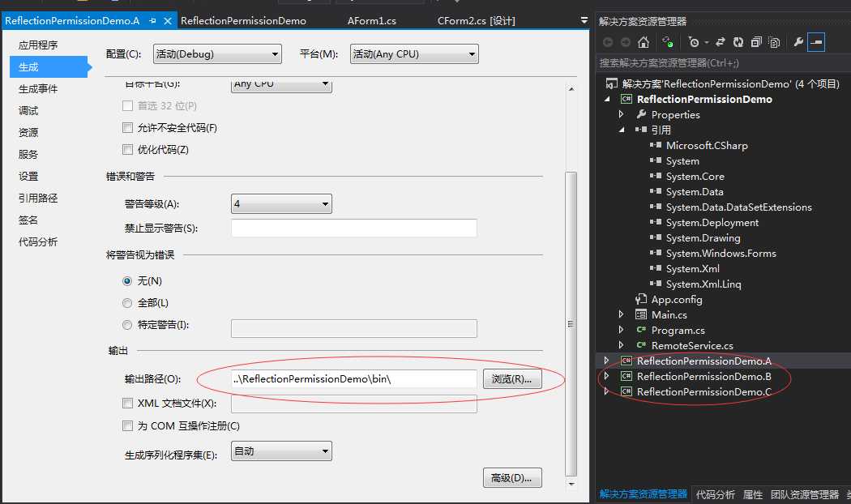Click the 高级(D)... button

[x=511, y=477]
